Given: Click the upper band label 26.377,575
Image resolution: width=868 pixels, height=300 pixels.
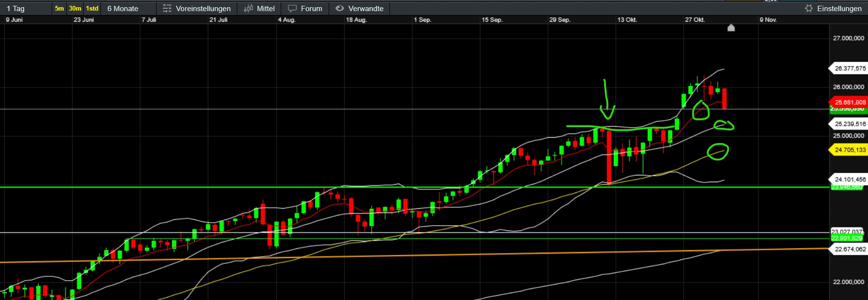Looking at the screenshot, I should 849,68.
